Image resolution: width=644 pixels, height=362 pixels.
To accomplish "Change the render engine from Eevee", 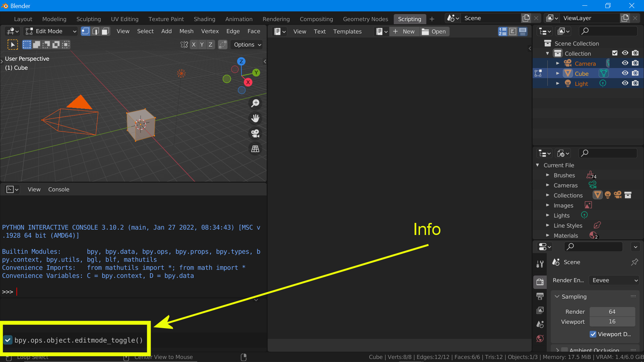I will pyautogui.click(x=613, y=280).
